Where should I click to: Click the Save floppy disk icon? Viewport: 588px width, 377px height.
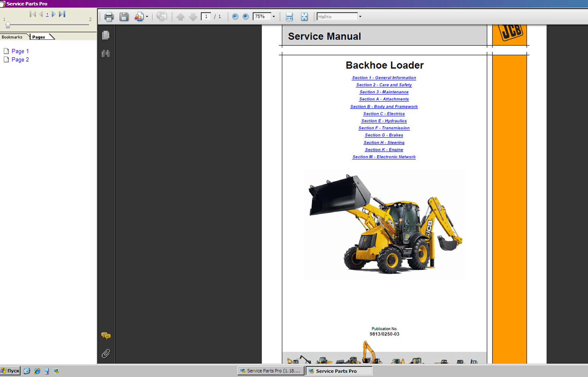pyautogui.click(x=124, y=16)
